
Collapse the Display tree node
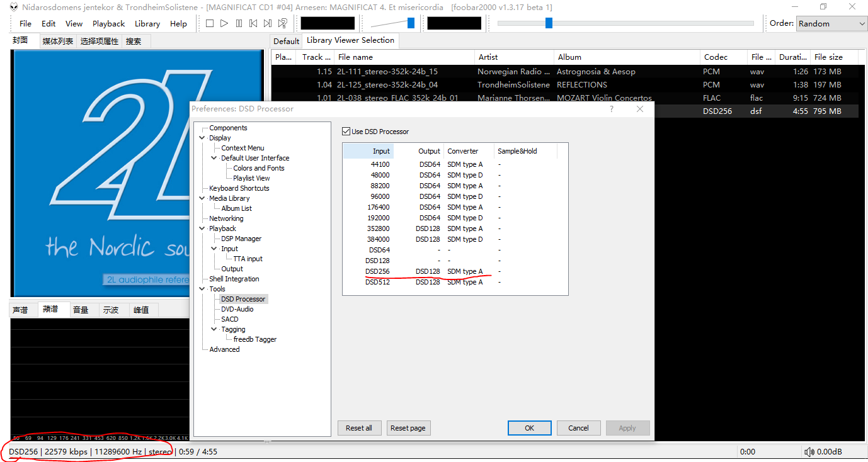click(x=202, y=138)
